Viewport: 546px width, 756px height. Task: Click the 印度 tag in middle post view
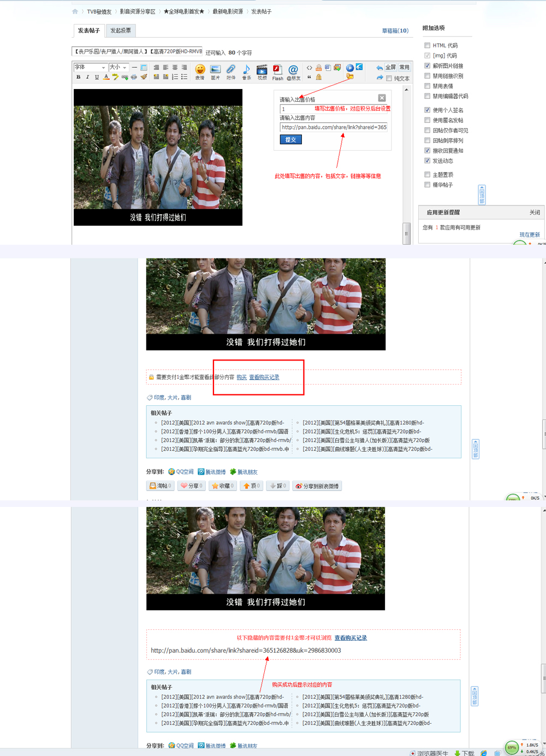coord(159,398)
